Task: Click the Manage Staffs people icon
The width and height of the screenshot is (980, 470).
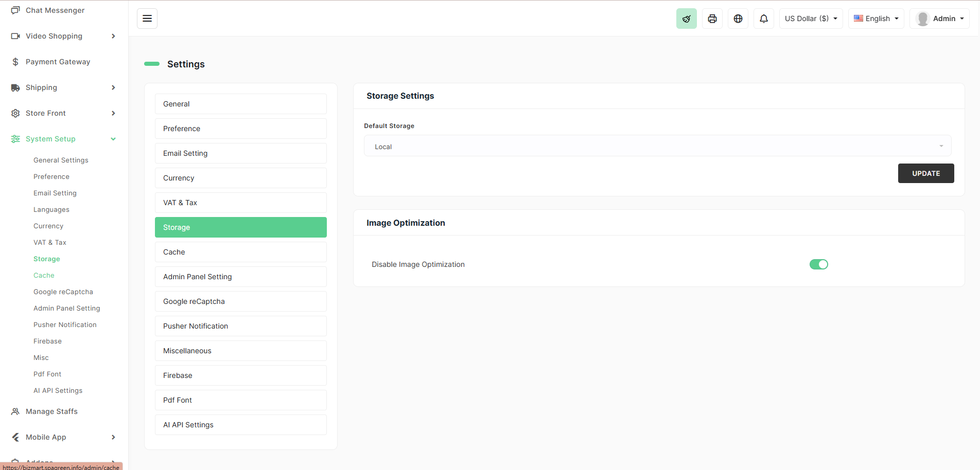Action: coord(15,411)
